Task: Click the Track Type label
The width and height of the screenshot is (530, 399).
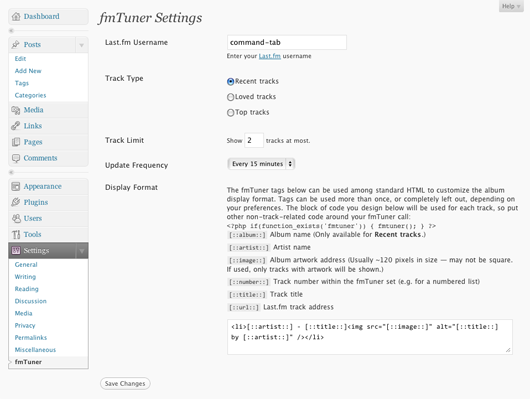Action: pyautogui.click(x=124, y=78)
